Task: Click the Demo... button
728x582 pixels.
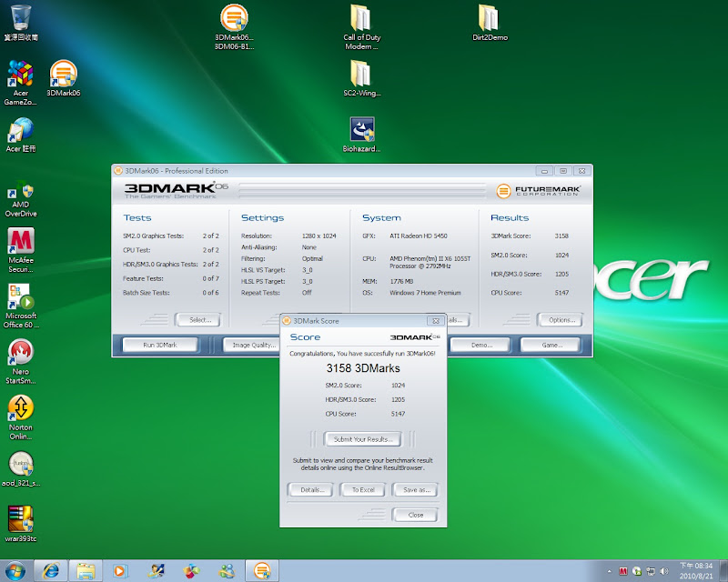Action: pos(481,345)
